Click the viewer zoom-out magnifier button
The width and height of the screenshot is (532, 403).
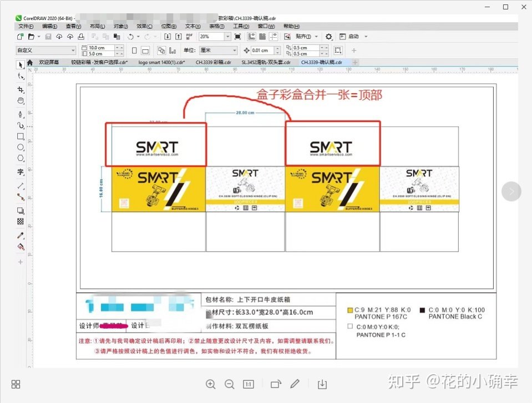(229, 384)
